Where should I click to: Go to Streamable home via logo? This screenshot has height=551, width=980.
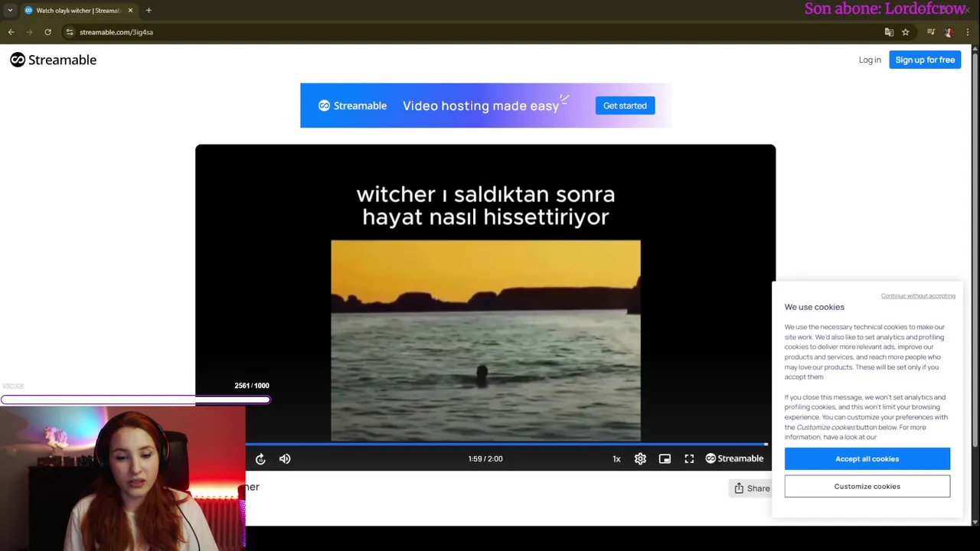(53, 60)
